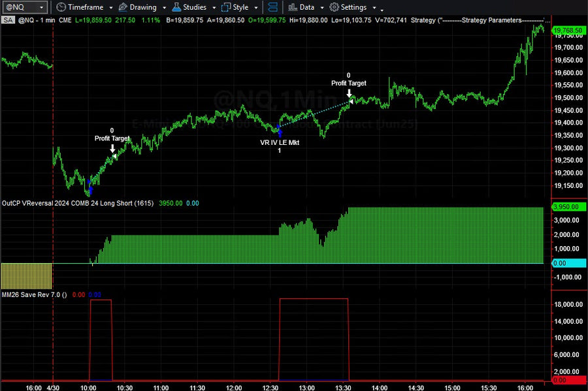Open the Drawing tools menu
This screenshot has width=588, height=391.
click(138, 7)
